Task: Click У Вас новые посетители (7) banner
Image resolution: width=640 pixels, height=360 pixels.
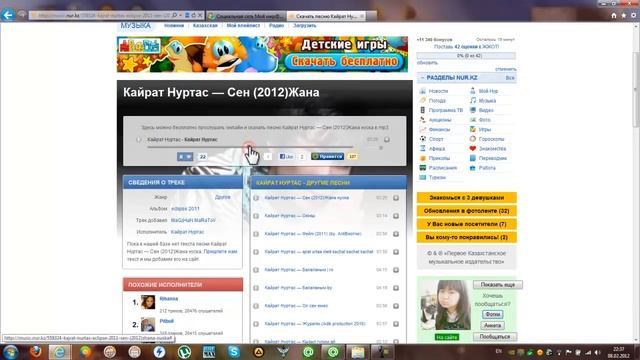Action: pyautogui.click(x=467, y=224)
